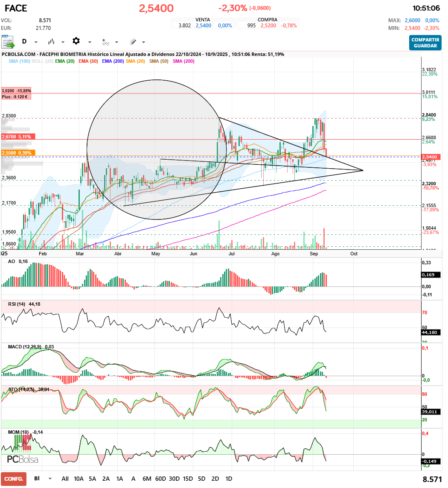Toggle the SMA (100) indicator legend
Image resolution: width=448 pixels, height=488 pixels.
click(19, 61)
